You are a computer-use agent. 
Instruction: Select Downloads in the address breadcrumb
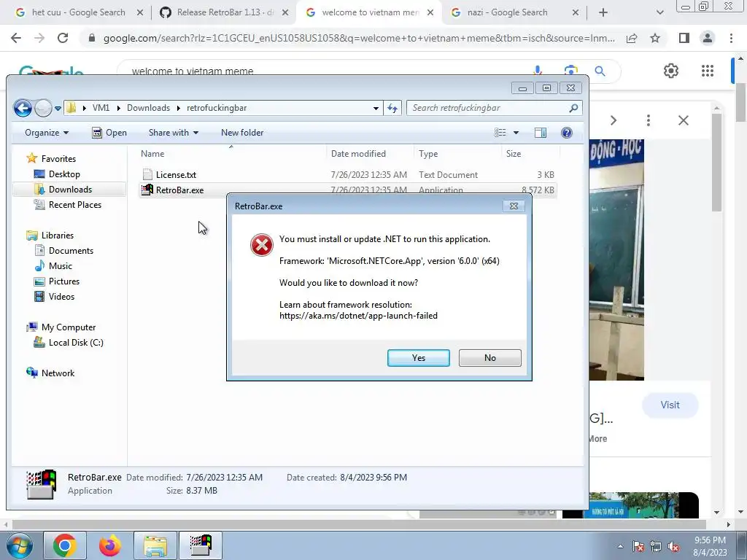point(148,108)
